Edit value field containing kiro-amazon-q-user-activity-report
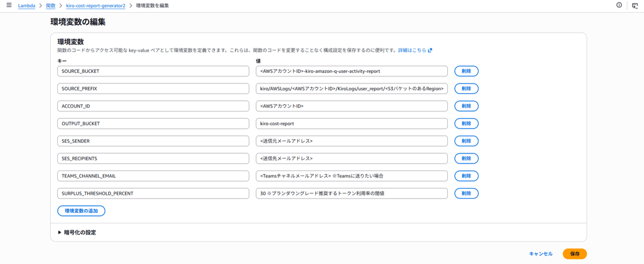 [x=352, y=71]
